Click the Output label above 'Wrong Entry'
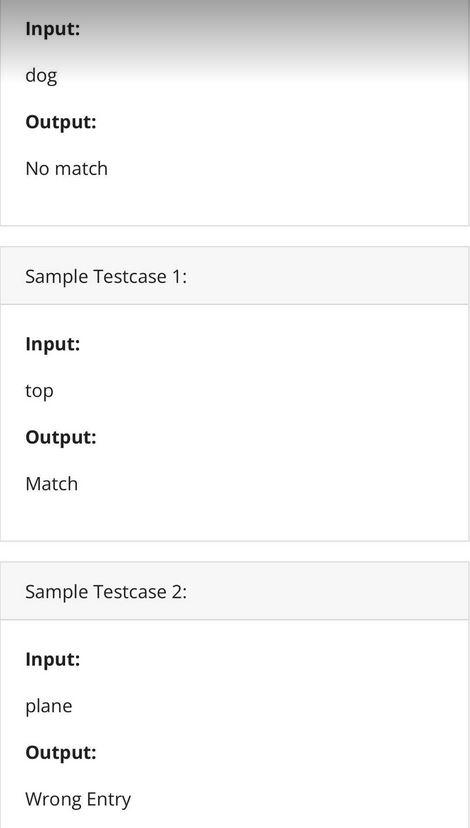The width and height of the screenshot is (470, 828). point(61,752)
